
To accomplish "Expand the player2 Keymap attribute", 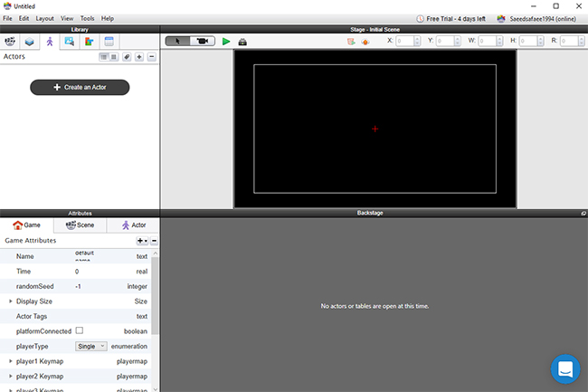I will pos(11,377).
